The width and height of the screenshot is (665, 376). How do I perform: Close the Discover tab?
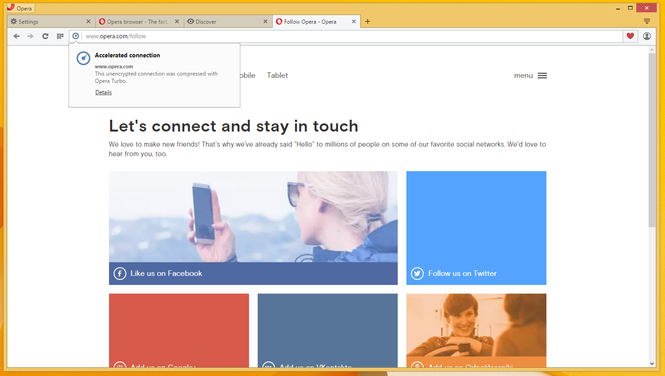click(x=265, y=22)
